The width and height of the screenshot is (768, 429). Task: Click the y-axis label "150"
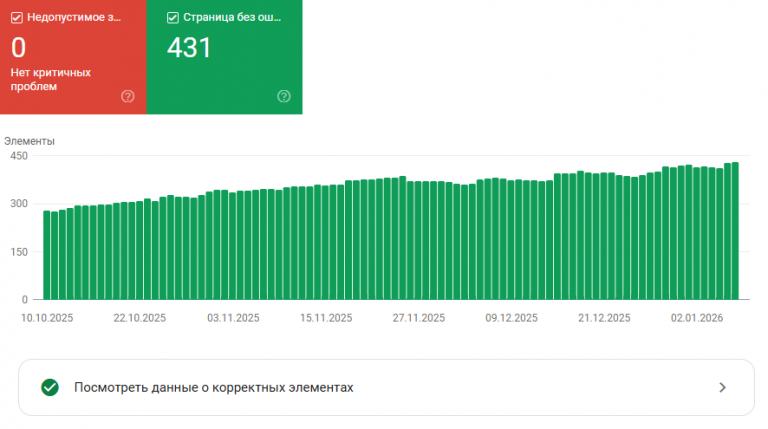(19, 252)
